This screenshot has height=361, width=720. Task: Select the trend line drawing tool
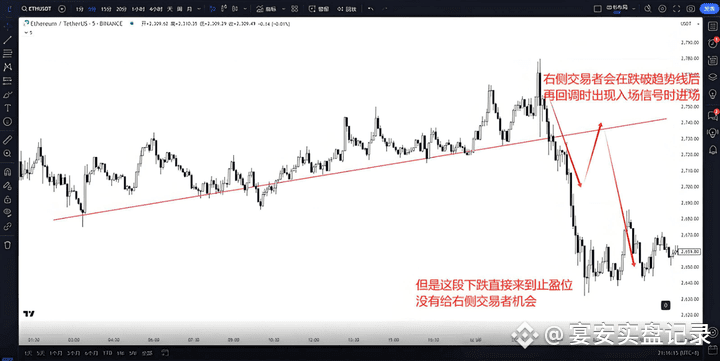pos(7,40)
